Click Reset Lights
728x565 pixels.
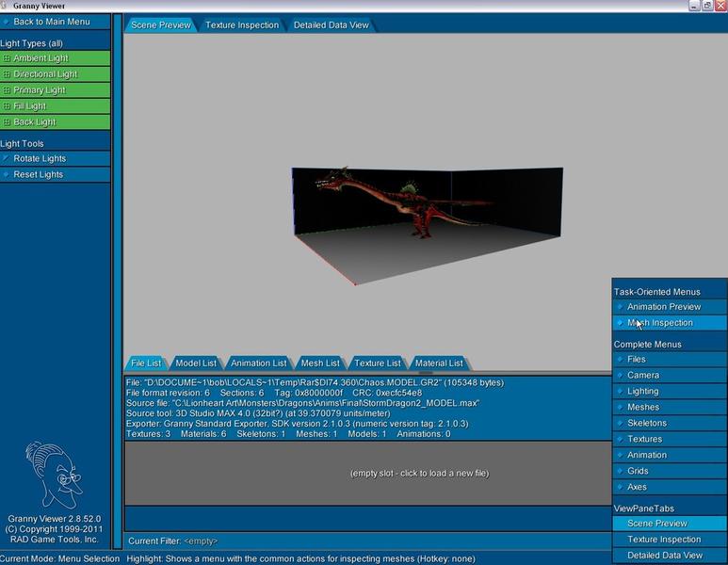point(55,174)
